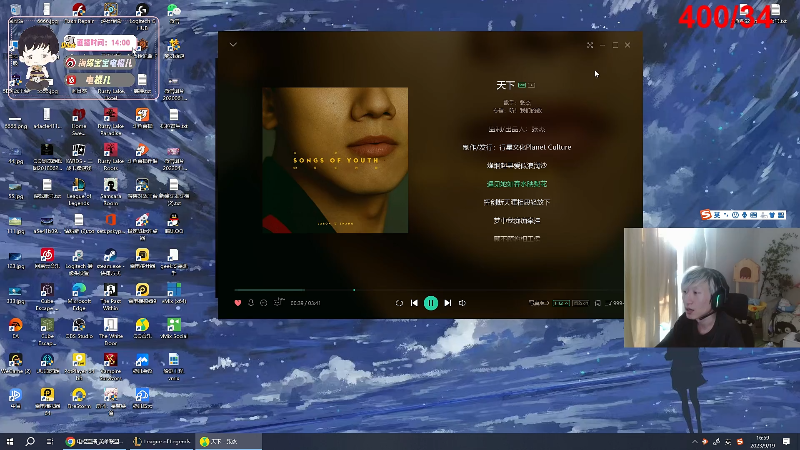The image size is (800, 450).
Task: Click Sogou input method S logo
Action: coord(706,215)
